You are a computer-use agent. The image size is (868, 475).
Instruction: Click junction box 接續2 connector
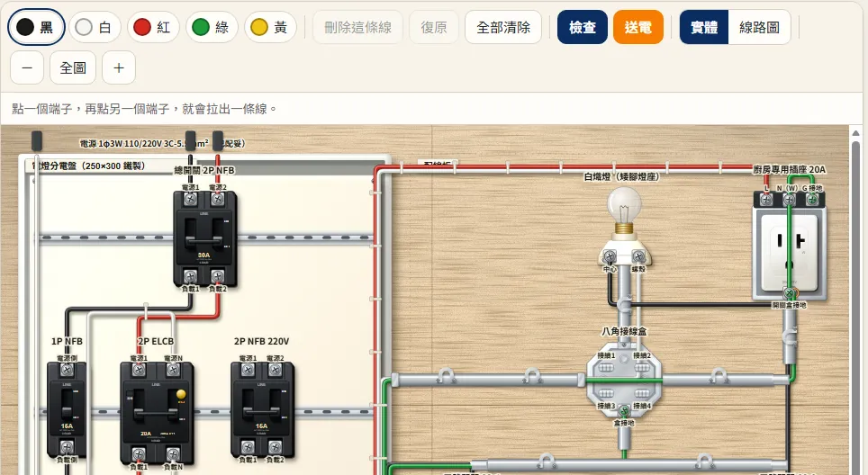[x=642, y=368]
